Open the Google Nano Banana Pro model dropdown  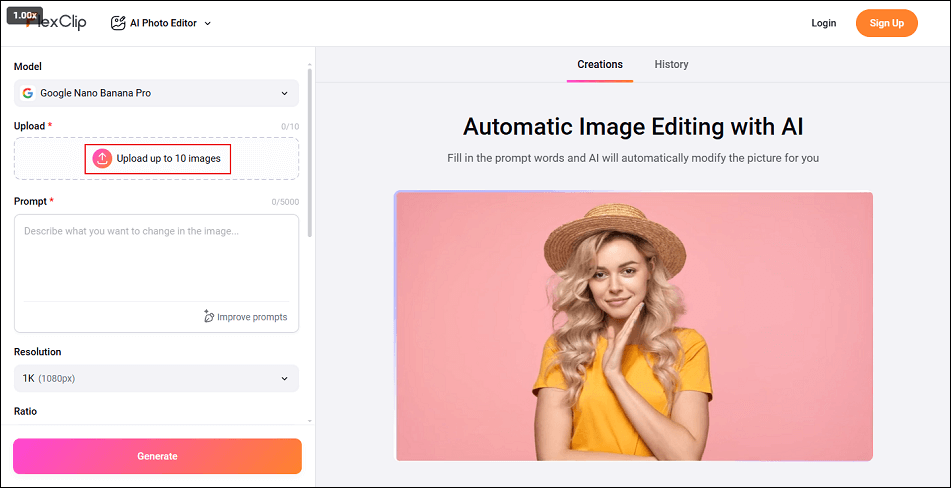(156, 93)
